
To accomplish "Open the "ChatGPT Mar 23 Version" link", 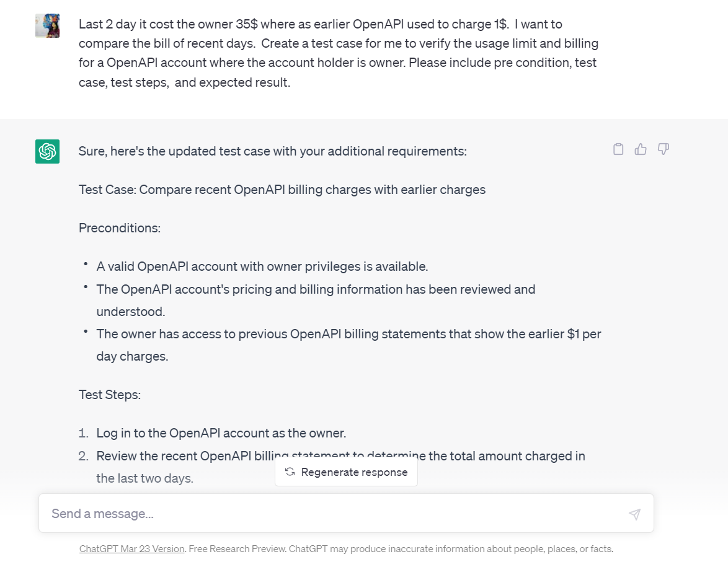I will point(131,548).
